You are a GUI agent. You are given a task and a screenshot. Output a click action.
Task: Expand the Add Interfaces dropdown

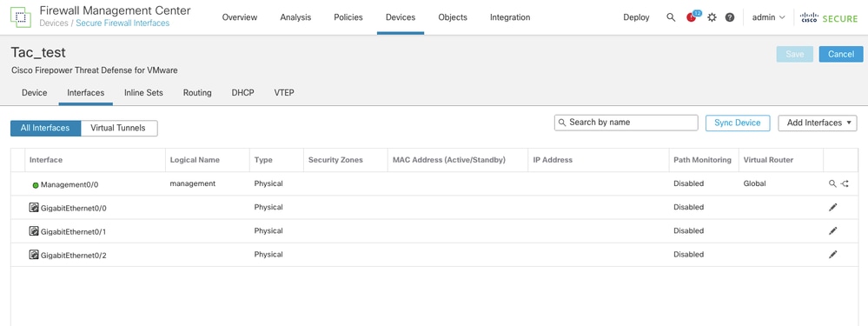point(818,123)
